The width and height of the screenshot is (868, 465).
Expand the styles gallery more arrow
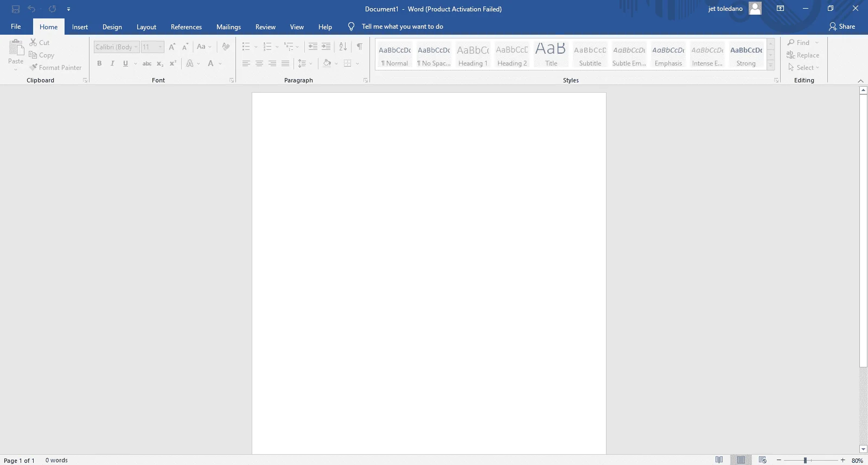770,66
